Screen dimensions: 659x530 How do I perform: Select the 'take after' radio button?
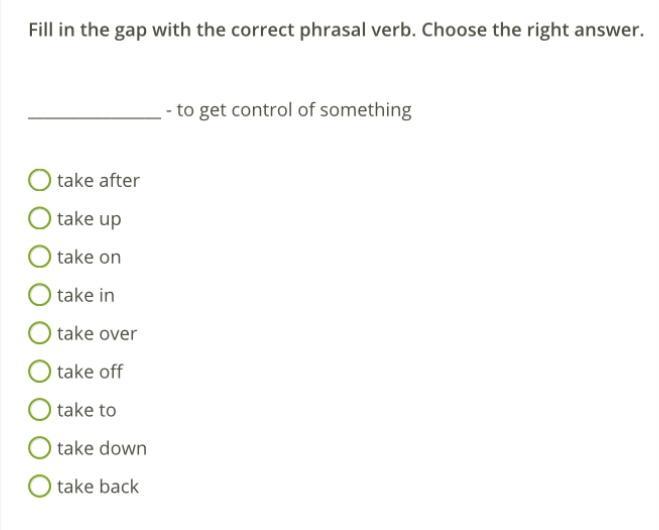point(40,180)
